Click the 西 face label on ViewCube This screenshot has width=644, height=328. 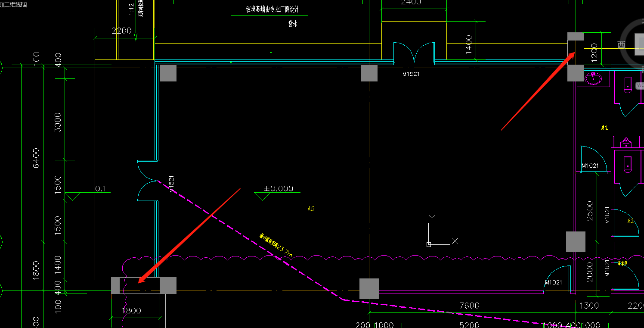[621, 44]
